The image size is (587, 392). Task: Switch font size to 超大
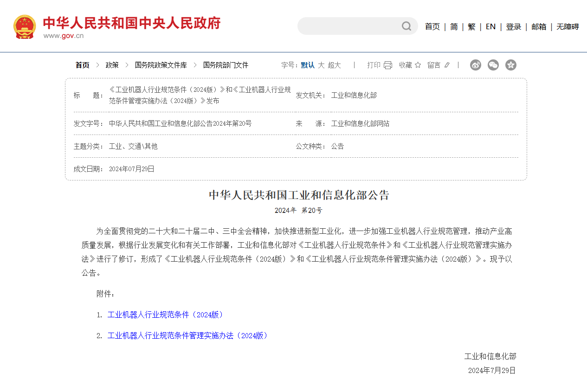[x=334, y=65]
